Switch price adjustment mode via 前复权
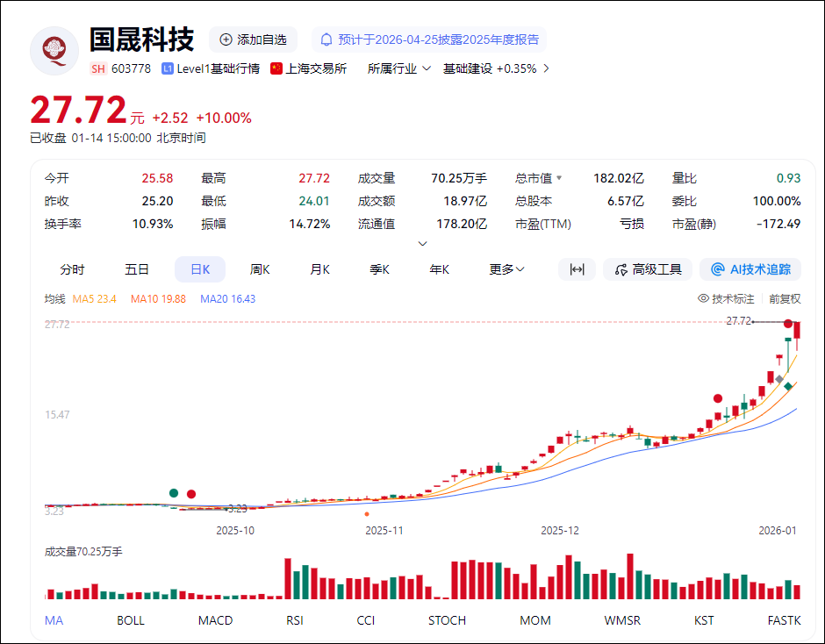 click(x=784, y=298)
